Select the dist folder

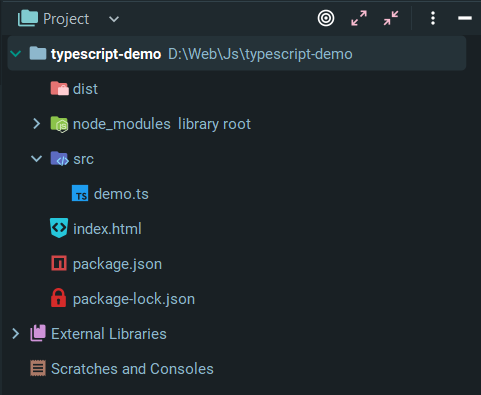[x=85, y=89]
